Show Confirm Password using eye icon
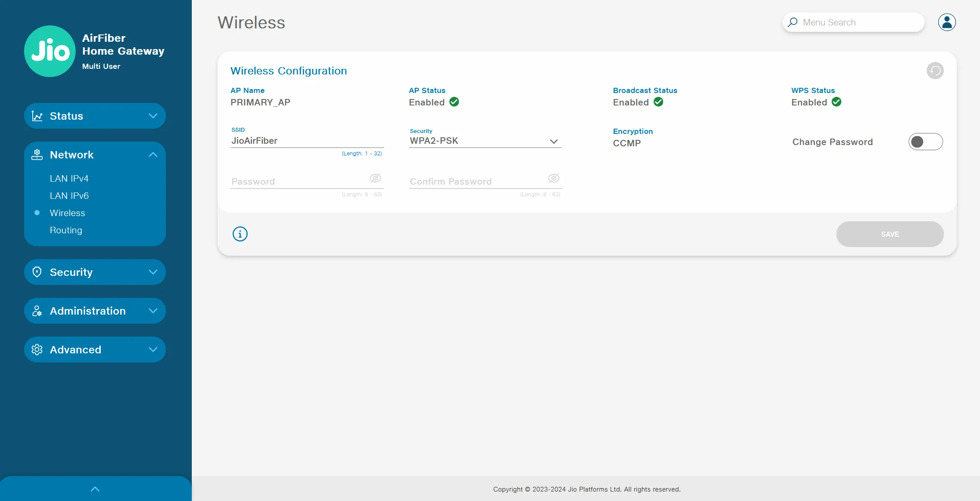This screenshot has width=980, height=501. click(554, 178)
